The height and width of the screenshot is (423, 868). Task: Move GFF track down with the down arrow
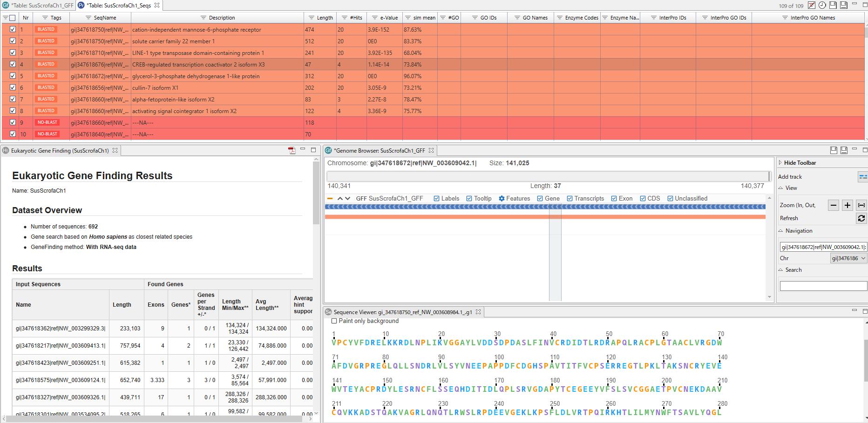(347, 199)
